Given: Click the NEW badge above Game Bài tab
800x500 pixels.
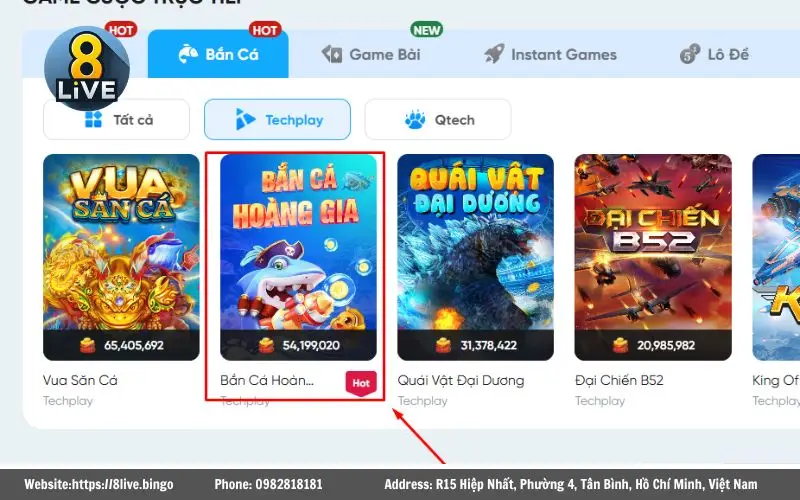Looking at the screenshot, I should pyautogui.click(x=427, y=30).
